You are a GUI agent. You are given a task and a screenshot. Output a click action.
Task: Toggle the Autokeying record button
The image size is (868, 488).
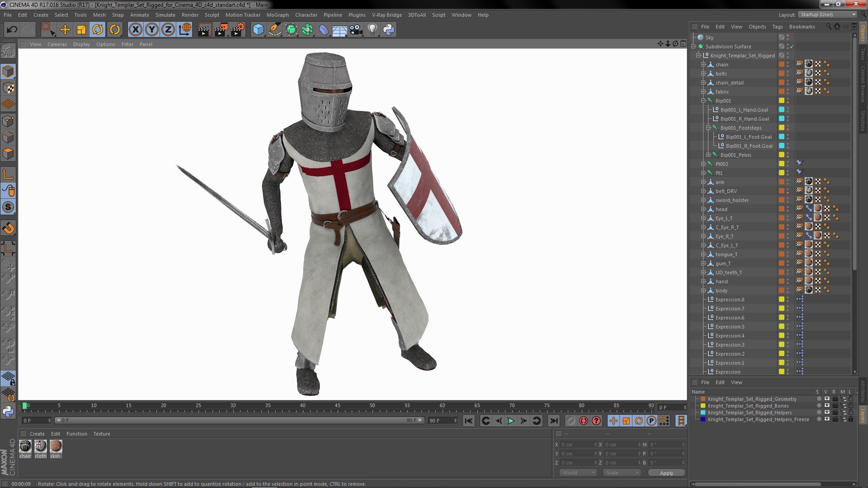tap(584, 421)
